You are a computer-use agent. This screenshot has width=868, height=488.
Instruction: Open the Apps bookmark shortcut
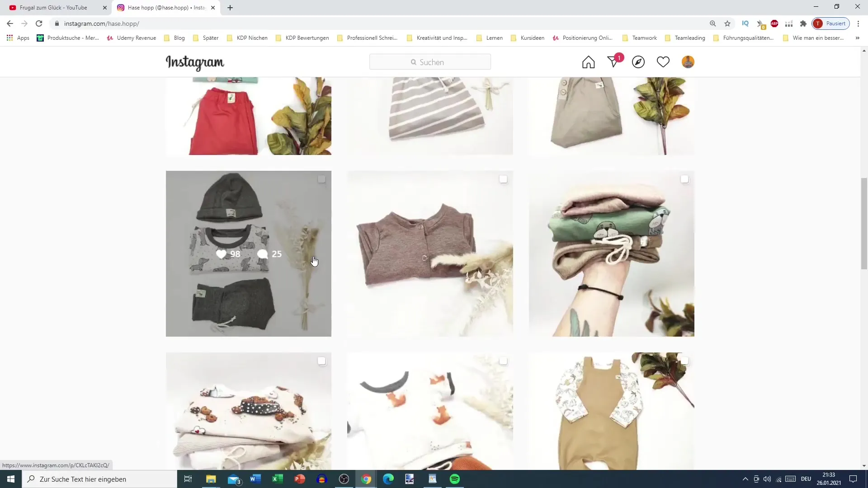(18, 38)
